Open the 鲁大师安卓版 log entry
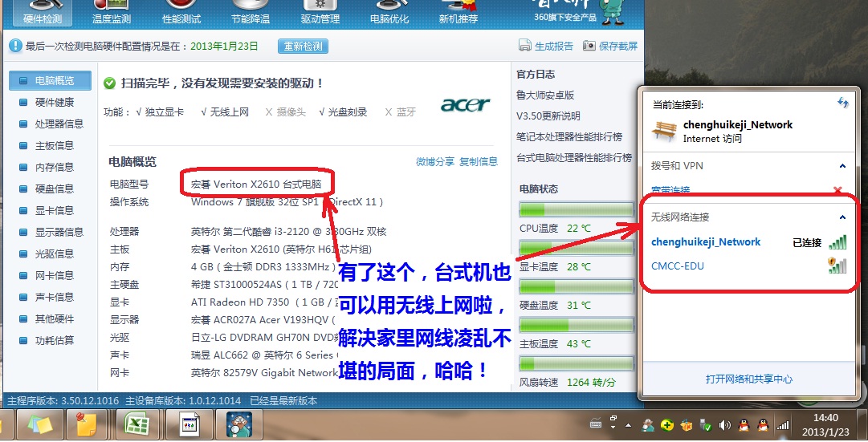The width and height of the screenshot is (868, 442). click(x=544, y=95)
